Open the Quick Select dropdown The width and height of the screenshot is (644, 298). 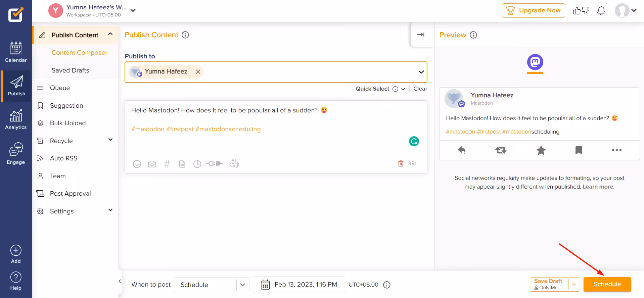tap(403, 89)
